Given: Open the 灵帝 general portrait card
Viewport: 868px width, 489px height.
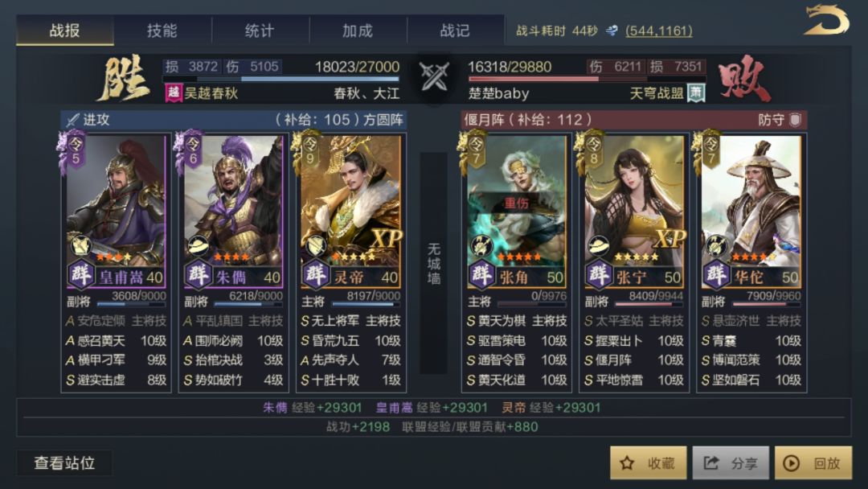Looking at the screenshot, I should 351,211.
